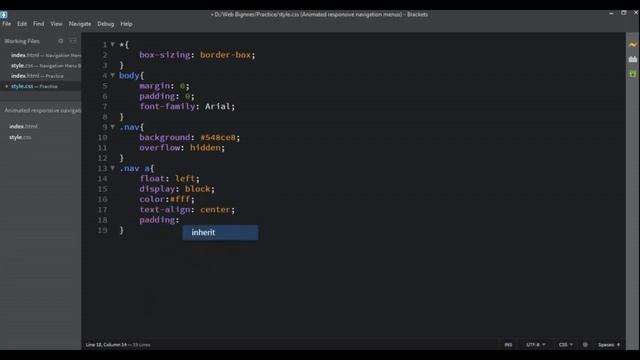Collapse the .nav a rule fold on line 13
The width and height of the screenshot is (640, 360).
click(x=113, y=168)
